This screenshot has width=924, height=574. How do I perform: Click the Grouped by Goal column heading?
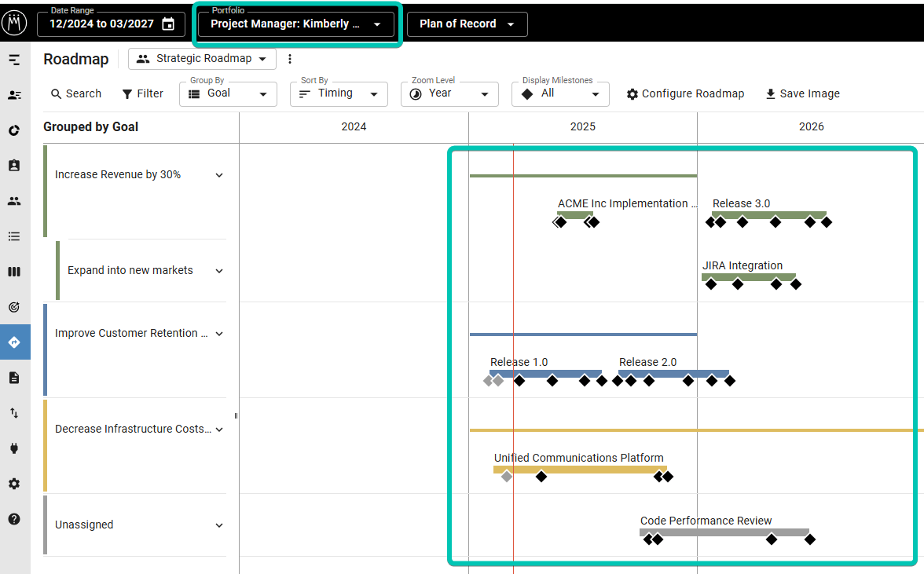coord(91,126)
